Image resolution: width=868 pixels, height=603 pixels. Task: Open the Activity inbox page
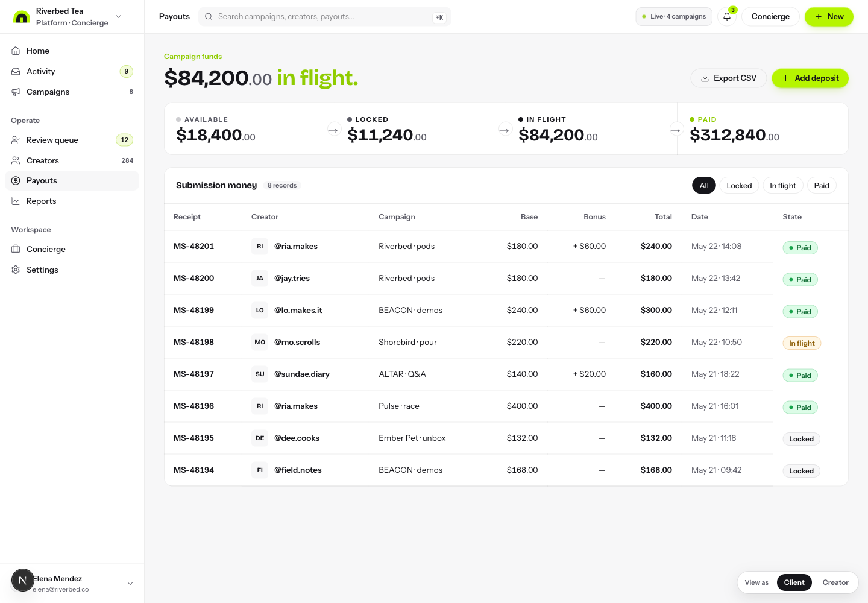(x=72, y=71)
